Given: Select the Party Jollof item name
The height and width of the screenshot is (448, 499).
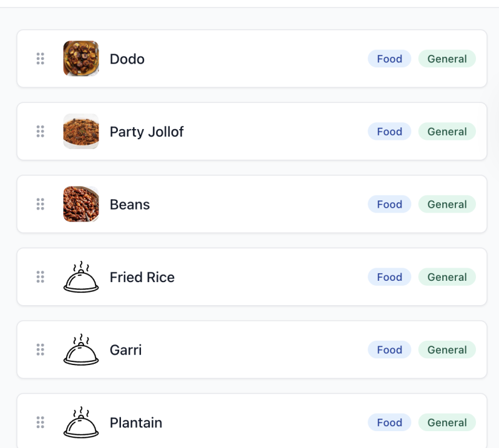Looking at the screenshot, I should pyautogui.click(x=147, y=132).
